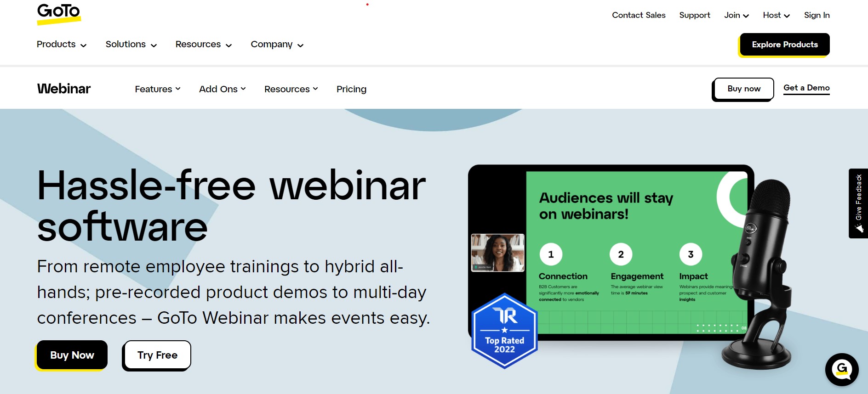
Task: Open the Get a Demo link
Action: [x=806, y=88]
